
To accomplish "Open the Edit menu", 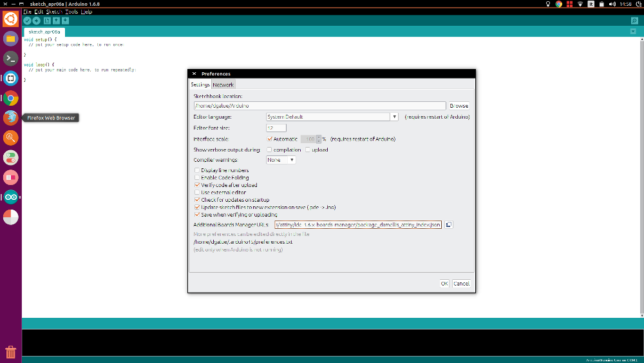I will pos(39,12).
